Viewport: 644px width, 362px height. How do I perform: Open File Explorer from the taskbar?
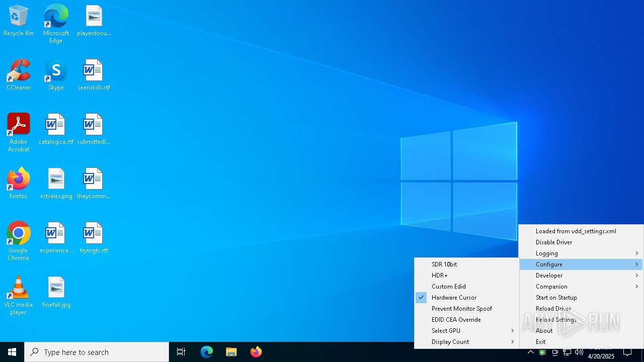[x=231, y=352]
